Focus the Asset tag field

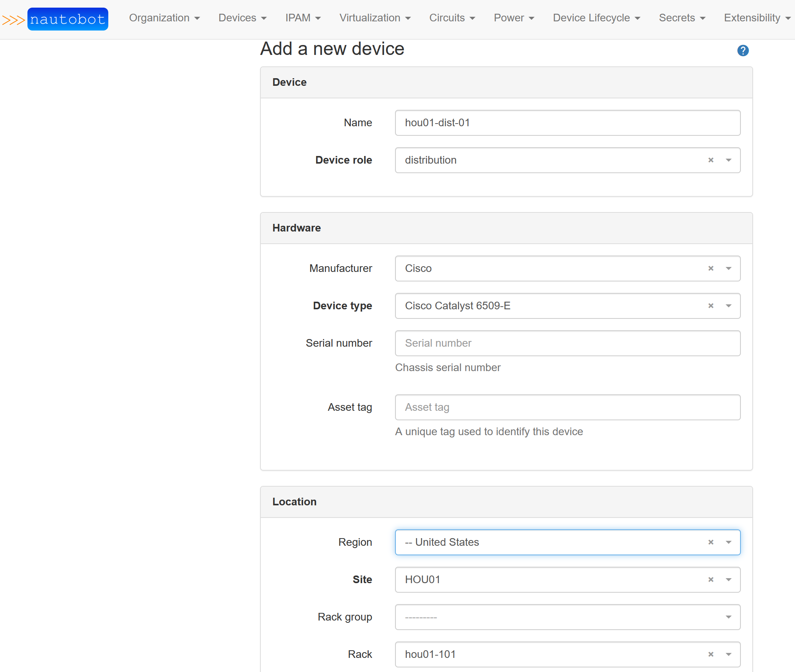[x=567, y=407]
